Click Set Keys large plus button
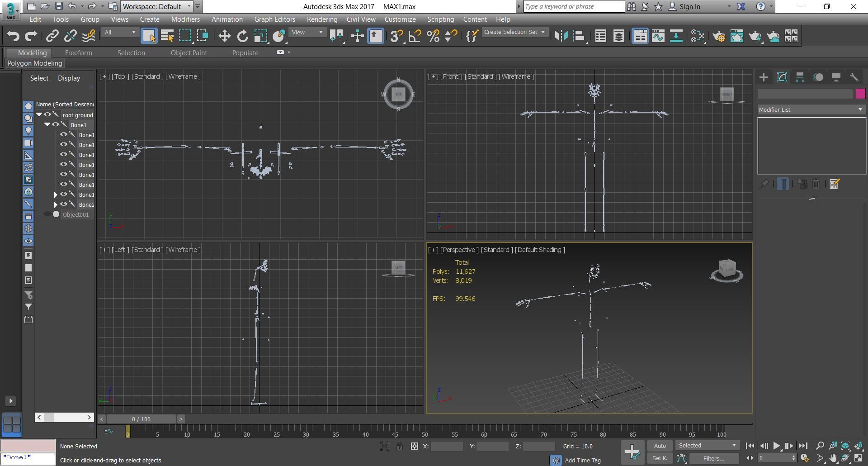Image resolution: width=868 pixels, height=466 pixels. (632, 452)
